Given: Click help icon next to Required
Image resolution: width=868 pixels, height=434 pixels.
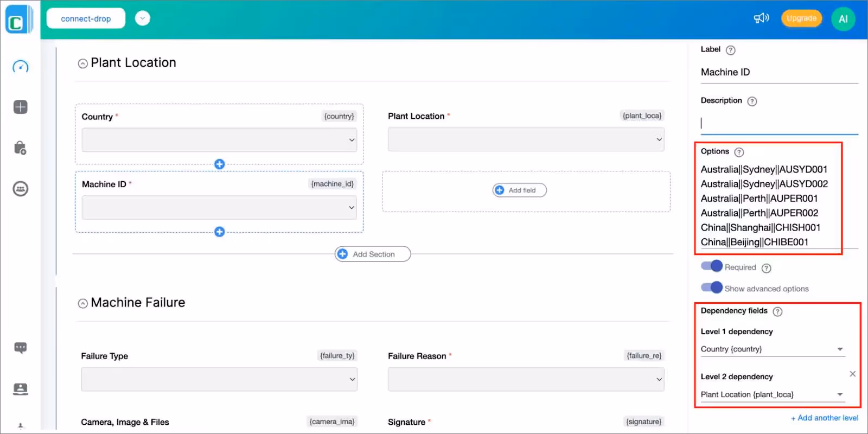Looking at the screenshot, I should click(766, 268).
